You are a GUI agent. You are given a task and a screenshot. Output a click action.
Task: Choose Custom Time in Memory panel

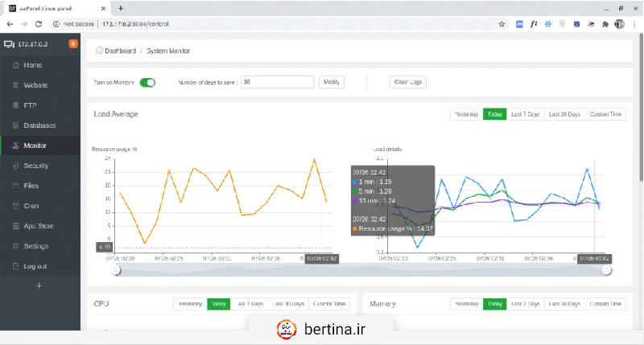point(605,304)
